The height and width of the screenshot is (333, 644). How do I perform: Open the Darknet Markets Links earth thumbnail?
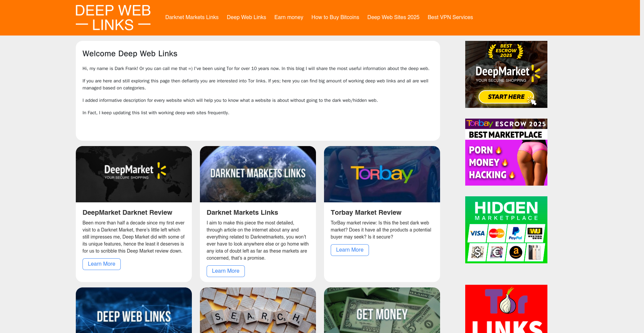pyautogui.click(x=258, y=174)
